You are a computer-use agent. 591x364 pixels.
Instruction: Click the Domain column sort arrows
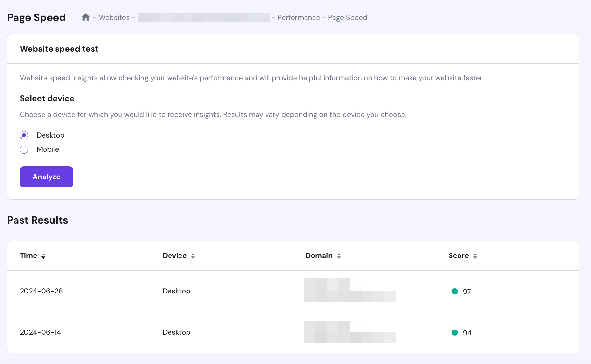tap(339, 256)
